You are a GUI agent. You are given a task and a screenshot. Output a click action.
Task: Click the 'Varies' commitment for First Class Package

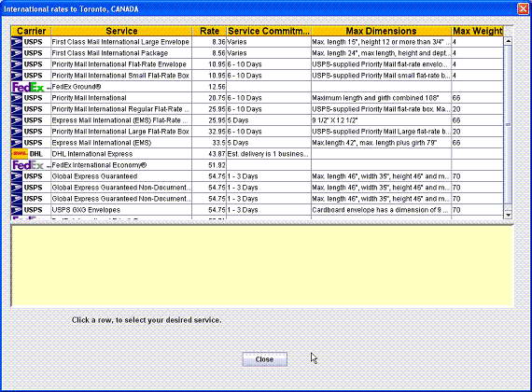tap(269, 53)
